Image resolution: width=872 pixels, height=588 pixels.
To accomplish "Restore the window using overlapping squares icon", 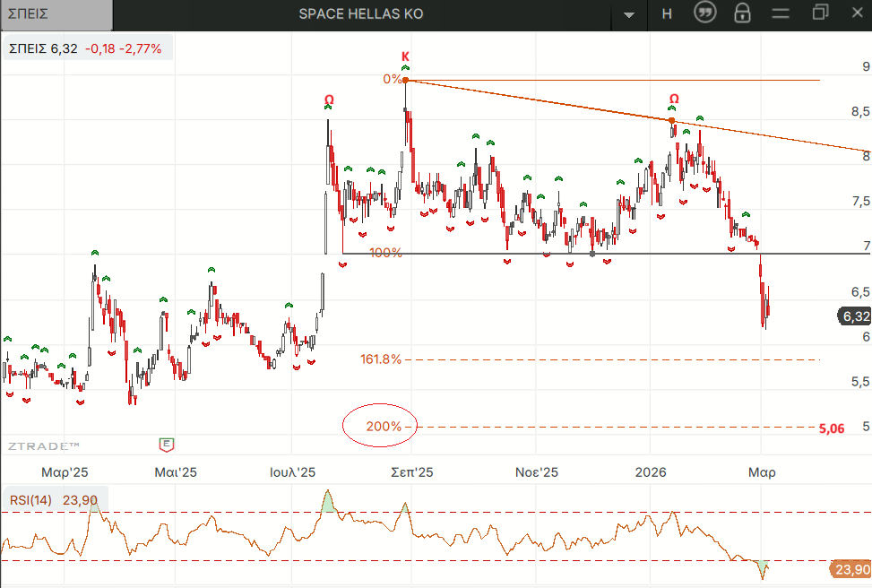I will click(x=820, y=13).
